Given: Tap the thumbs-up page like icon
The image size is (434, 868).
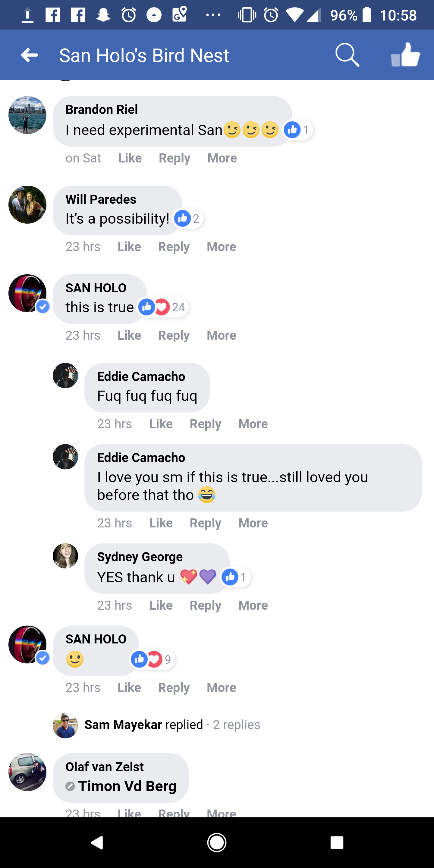Looking at the screenshot, I should click(x=405, y=55).
